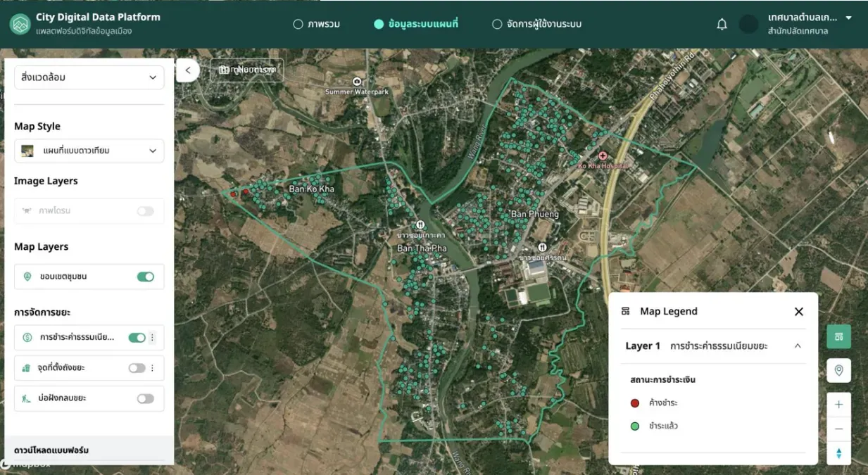Image resolution: width=868 pixels, height=475 pixels.
Task: Click the City Digital Data Platform logo
Action: [x=20, y=24]
